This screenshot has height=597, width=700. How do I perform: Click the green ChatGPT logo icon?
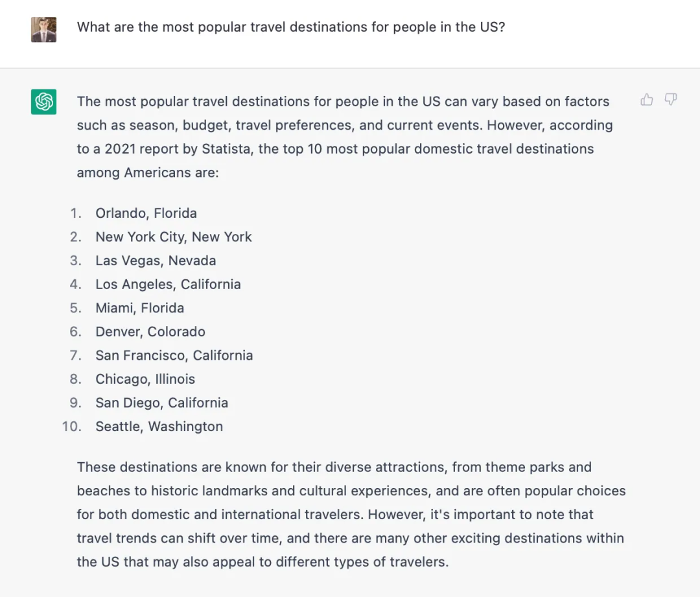(x=43, y=102)
